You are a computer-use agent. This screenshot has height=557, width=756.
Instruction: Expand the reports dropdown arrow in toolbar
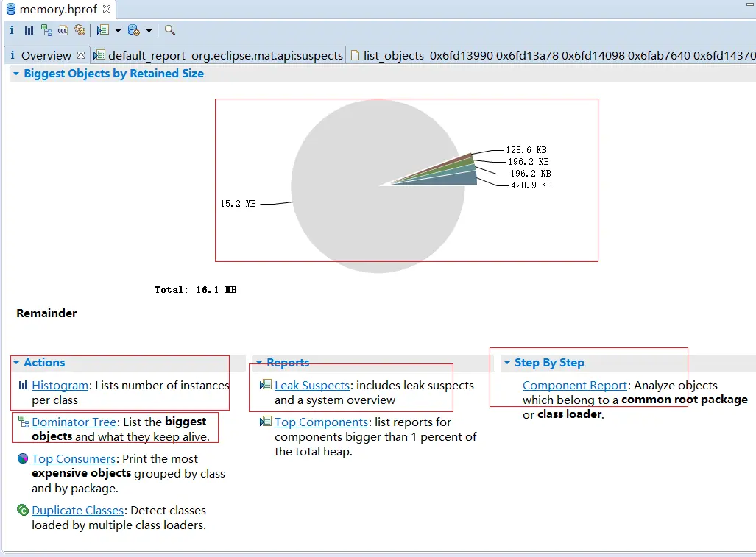click(x=118, y=30)
